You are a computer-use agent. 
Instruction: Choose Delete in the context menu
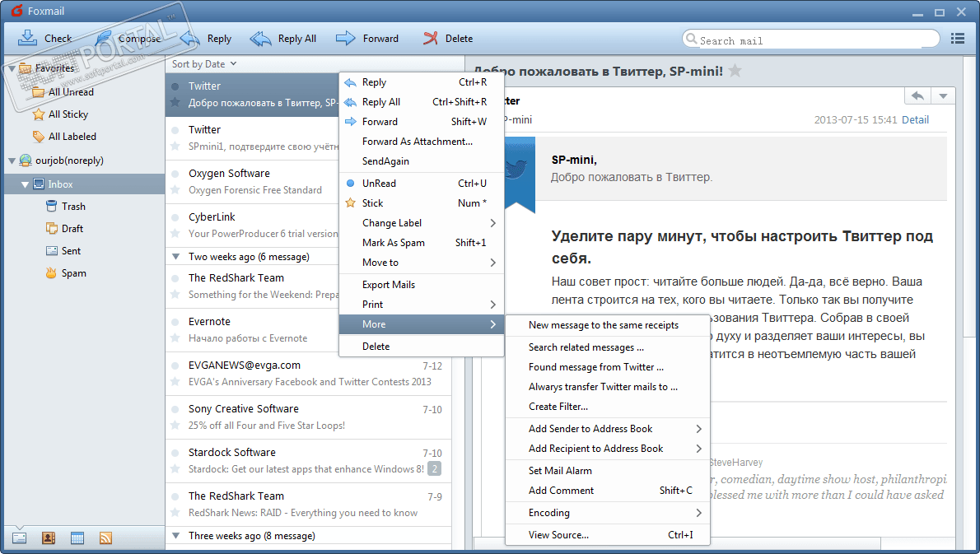click(x=422, y=347)
